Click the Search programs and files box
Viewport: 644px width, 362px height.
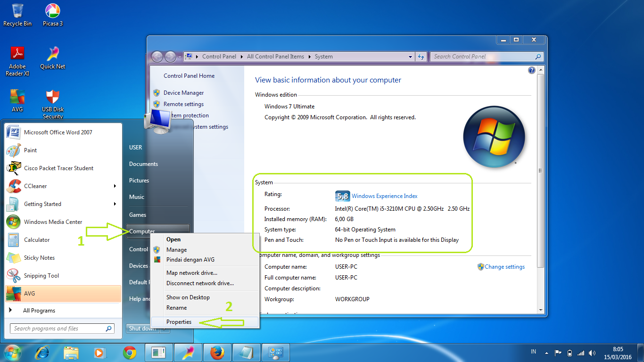coord(62,329)
